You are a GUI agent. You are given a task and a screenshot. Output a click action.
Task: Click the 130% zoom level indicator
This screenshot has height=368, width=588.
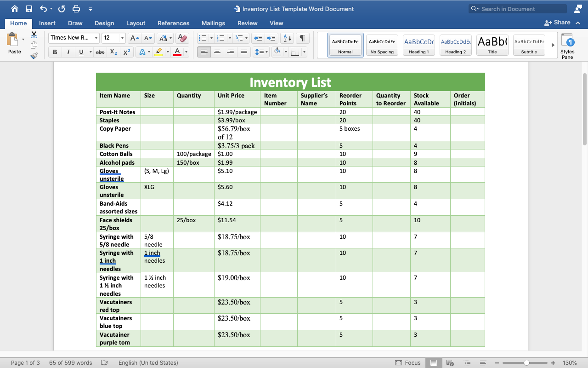click(570, 362)
